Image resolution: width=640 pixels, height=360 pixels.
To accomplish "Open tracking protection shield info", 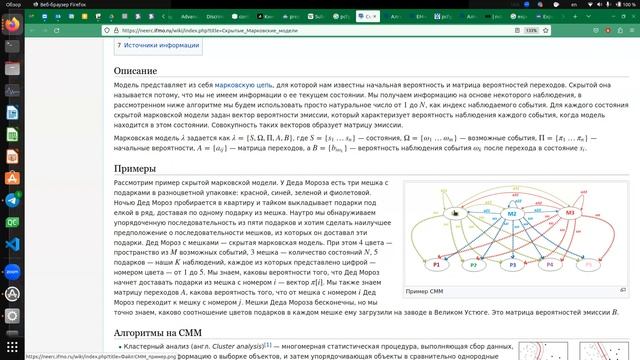I will coord(107,30).
